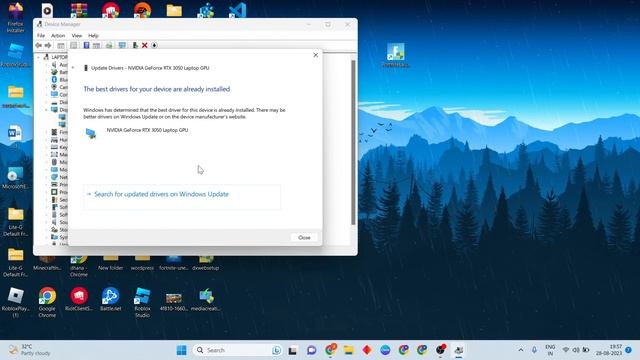Click the blue notification badge in taskbar corner
The height and width of the screenshot is (360, 640).
pos(629,350)
